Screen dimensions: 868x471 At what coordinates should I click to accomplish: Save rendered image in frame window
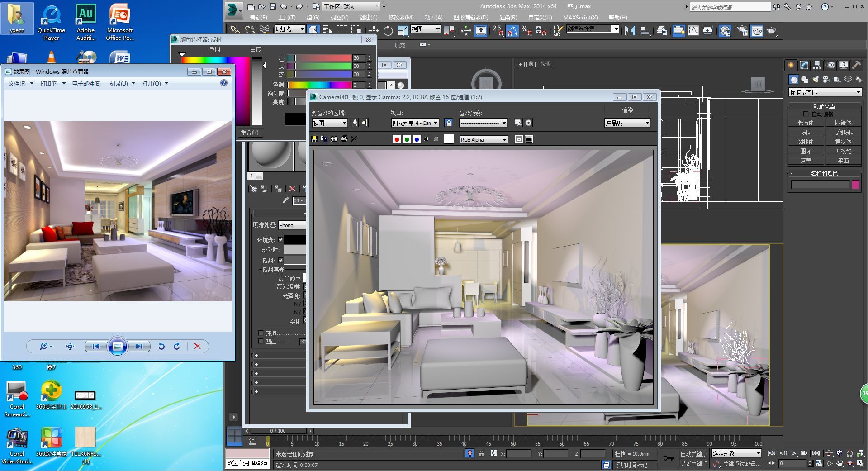(314, 139)
